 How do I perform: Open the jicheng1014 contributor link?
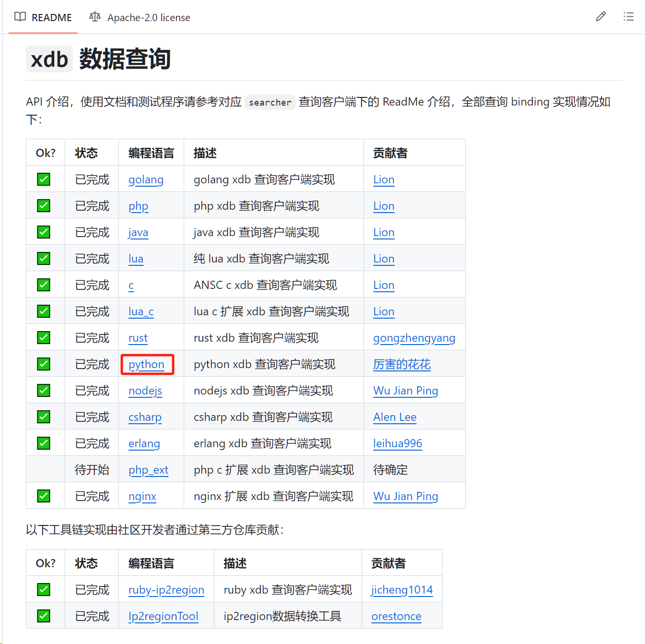pos(402,590)
